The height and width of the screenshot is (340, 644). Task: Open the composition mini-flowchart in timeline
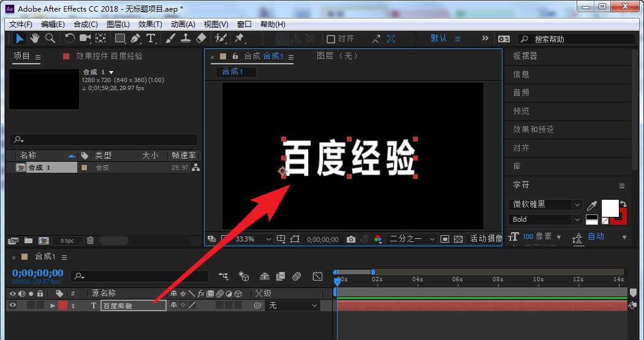(x=223, y=276)
